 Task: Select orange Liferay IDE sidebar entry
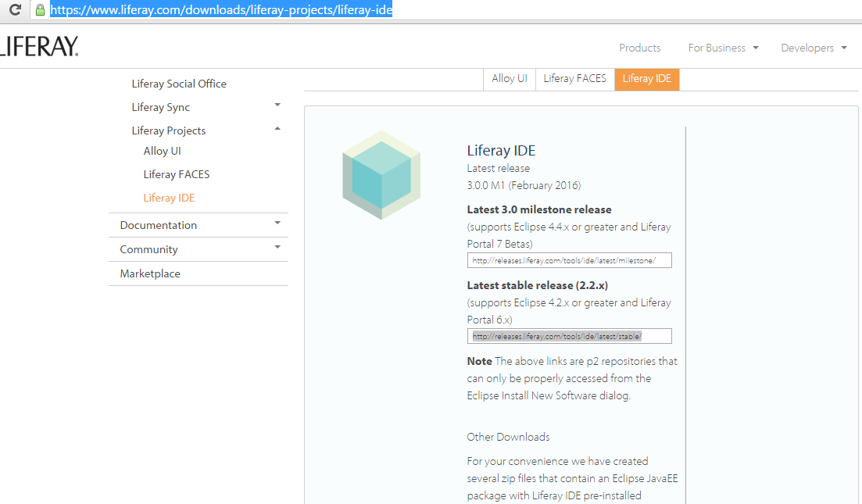coord(170,198)
